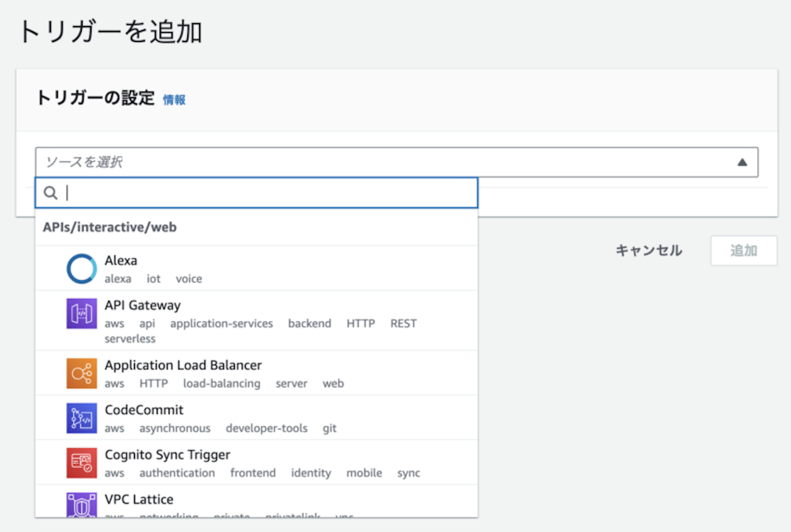Click the Cognito Sync Trigger red icon
Image resolution: width=791 pixels, height=532 pixels.
coord(82,463)
